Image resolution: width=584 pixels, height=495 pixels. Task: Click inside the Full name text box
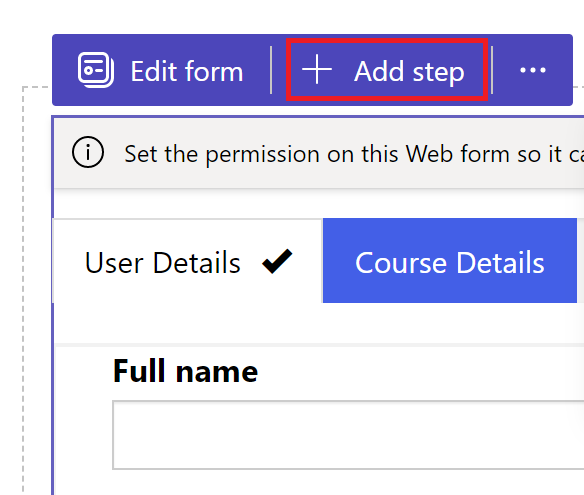348,435
